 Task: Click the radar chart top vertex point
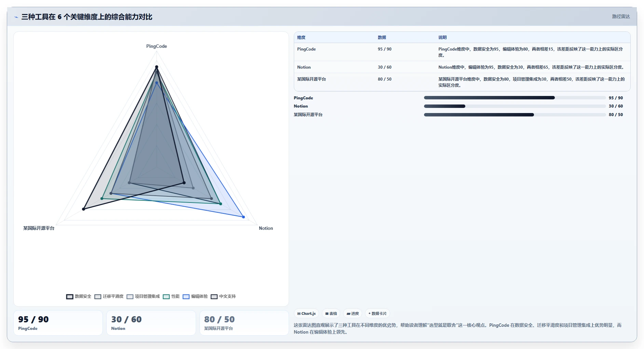(156, 67)
